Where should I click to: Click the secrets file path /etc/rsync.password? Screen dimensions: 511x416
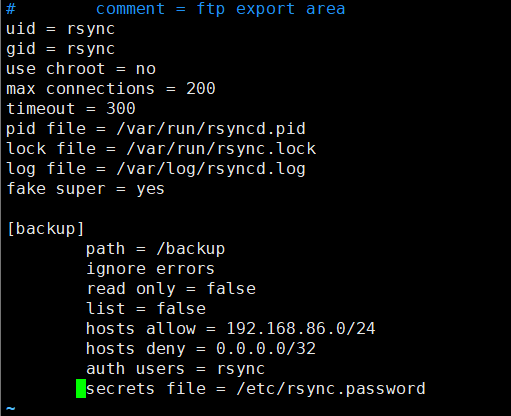(331, 389)
